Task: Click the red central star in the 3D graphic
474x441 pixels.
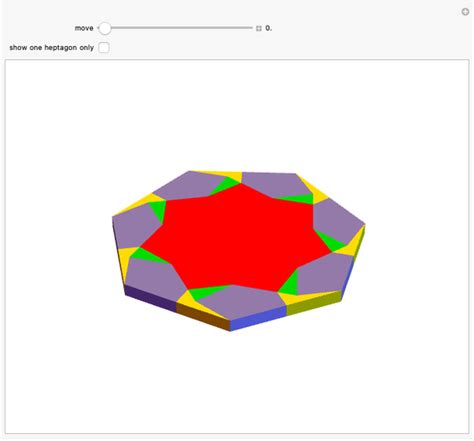Action: pos(237,237)
